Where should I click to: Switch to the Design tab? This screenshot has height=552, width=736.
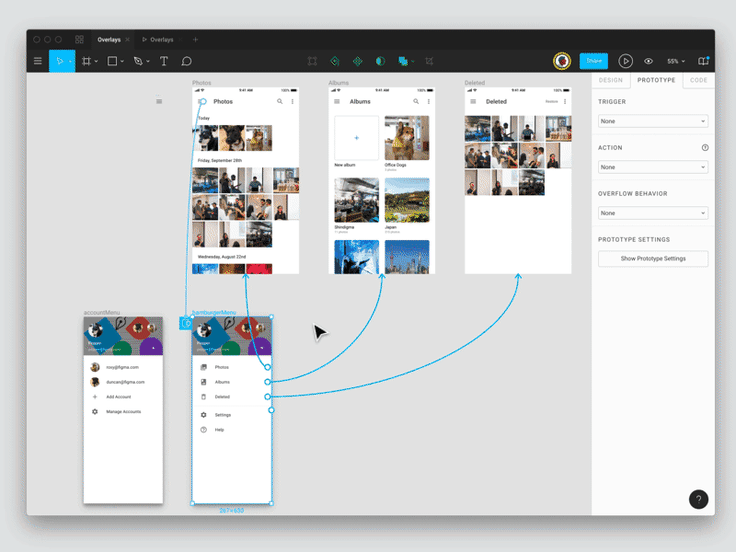tap(610, 80)
